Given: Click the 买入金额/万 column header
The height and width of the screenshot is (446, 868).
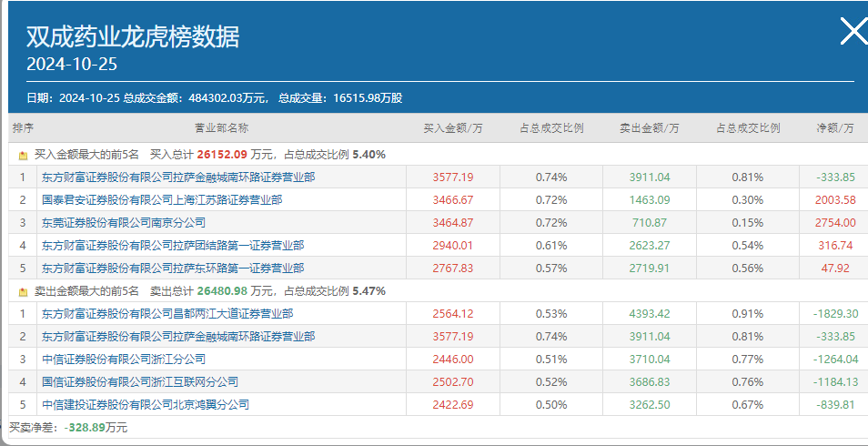Looking at the screenshot, I should (453, 128).
